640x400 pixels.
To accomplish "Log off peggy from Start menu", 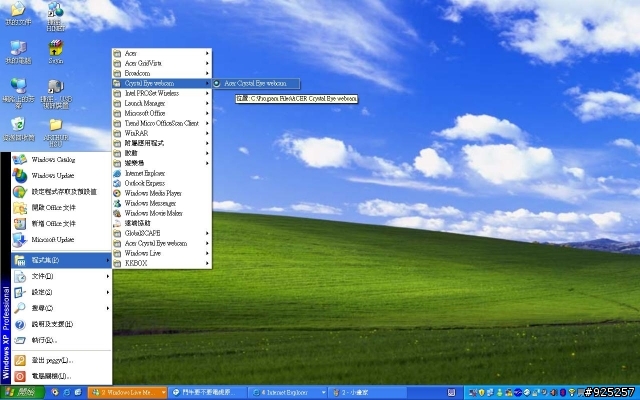I will tap(61, 360).
